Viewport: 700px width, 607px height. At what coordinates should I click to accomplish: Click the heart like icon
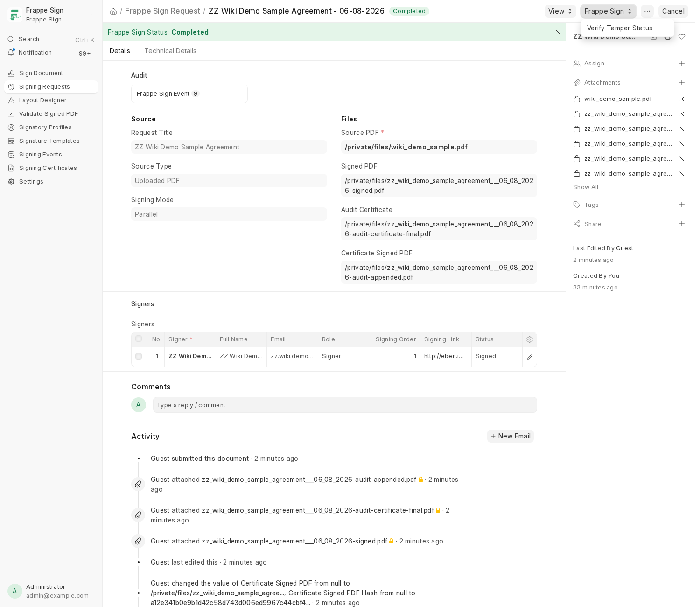tap(682, 36)
